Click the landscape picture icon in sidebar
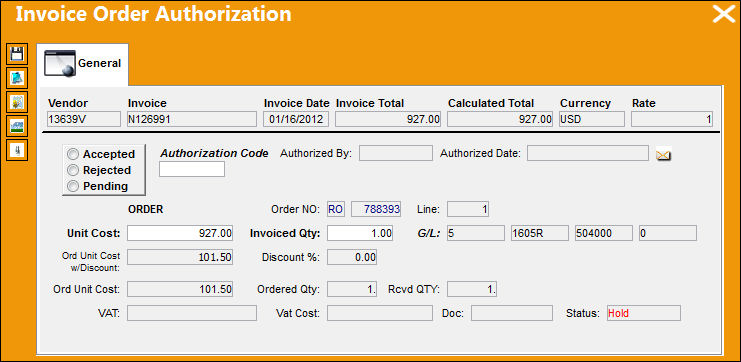 click(17, 126)
